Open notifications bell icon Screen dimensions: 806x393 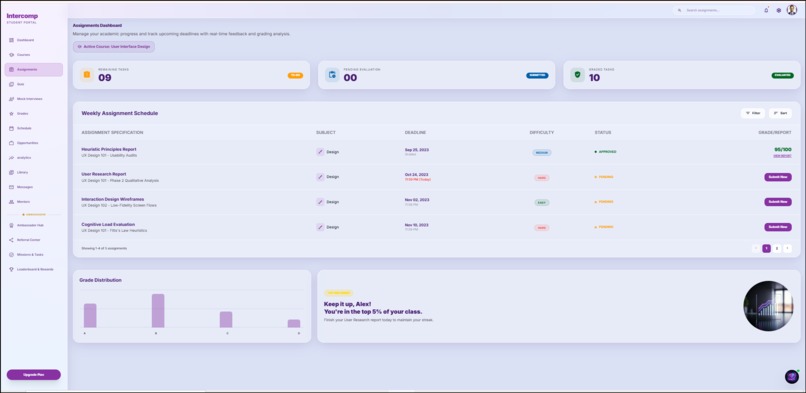pyautogui.click(x=766, y=10)
